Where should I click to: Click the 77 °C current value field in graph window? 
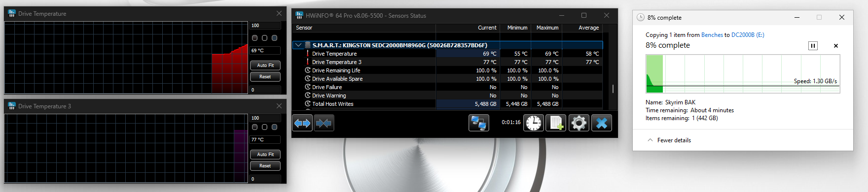click(265, 139)
